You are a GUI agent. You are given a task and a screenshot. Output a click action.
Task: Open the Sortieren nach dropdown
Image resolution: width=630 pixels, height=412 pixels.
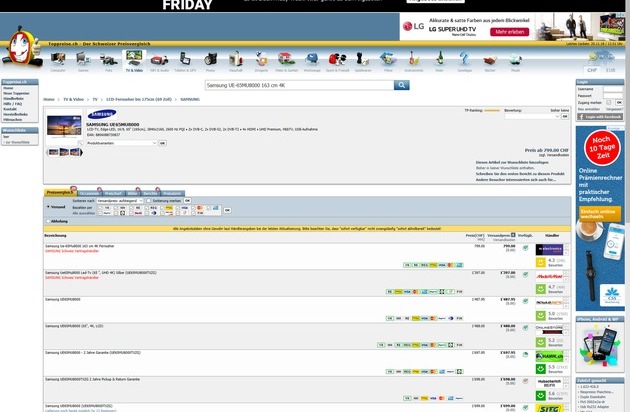[x=120, y=201]
